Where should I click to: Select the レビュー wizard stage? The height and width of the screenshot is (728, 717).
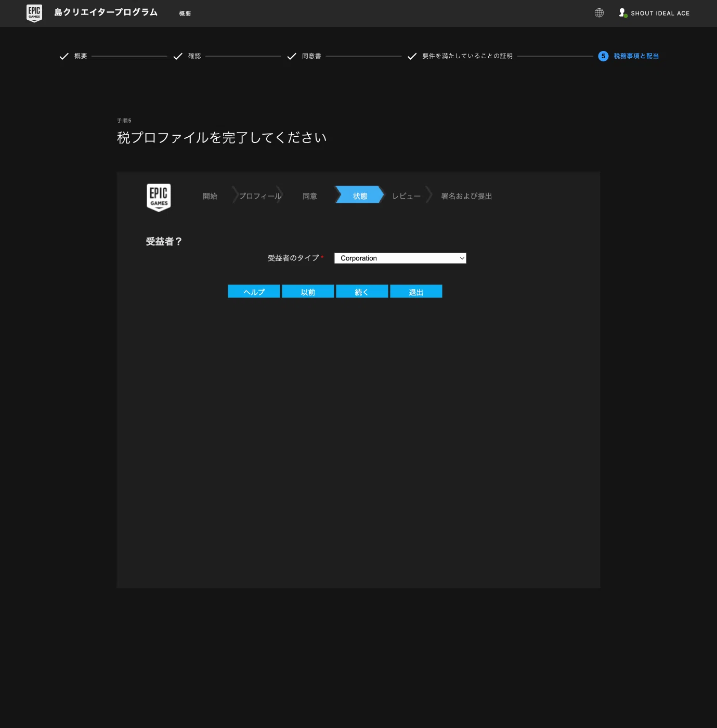click(406, 196)
